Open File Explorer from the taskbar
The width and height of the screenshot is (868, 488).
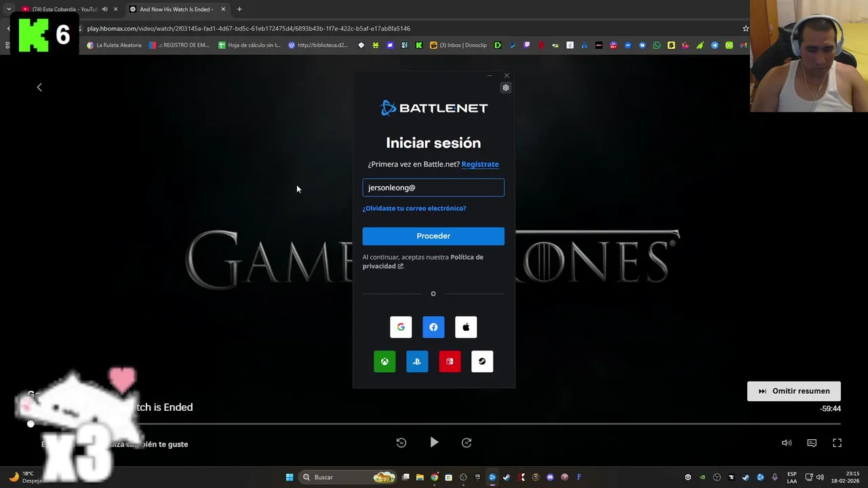pos(420,477)
